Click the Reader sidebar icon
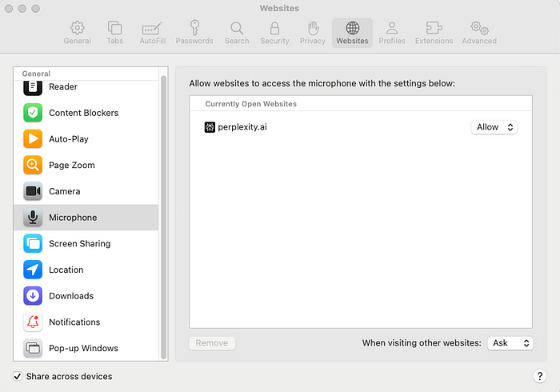 pos(33,86)
